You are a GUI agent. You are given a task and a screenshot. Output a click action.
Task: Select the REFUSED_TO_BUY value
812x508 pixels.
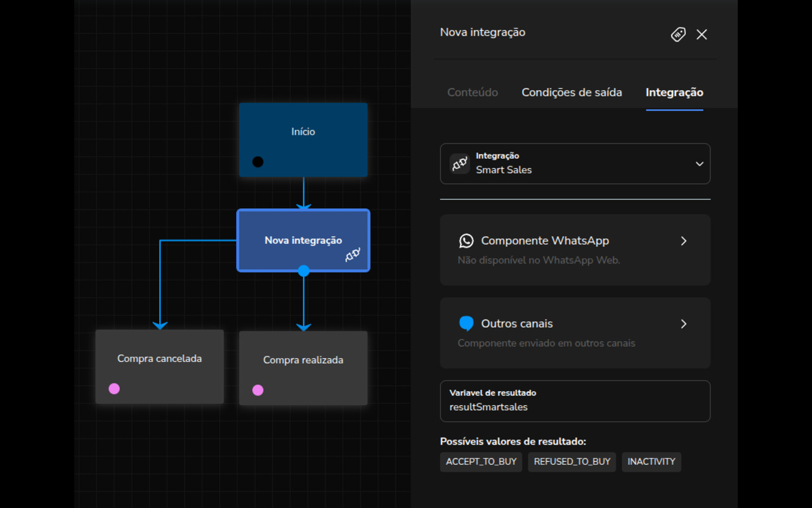click(x=572, y=462)
